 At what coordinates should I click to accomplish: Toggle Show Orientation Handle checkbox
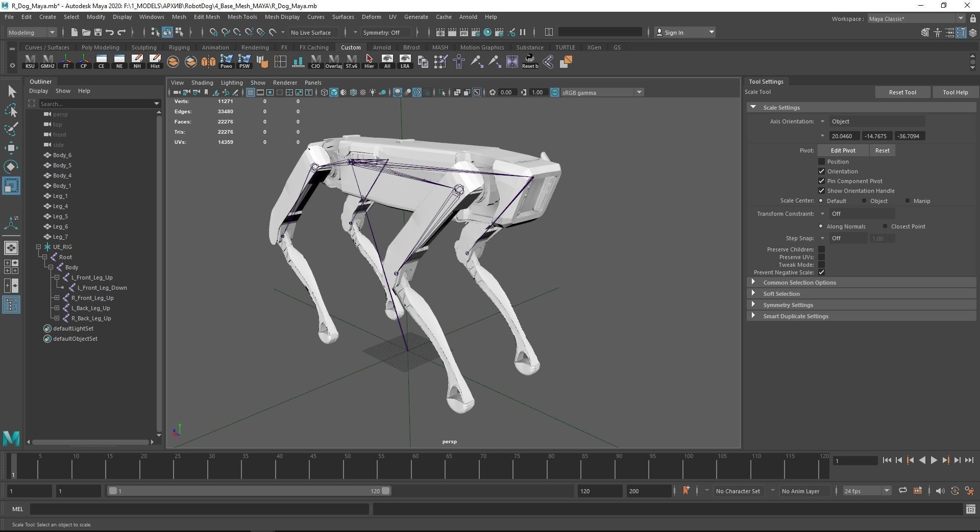(x=821, y=191)
